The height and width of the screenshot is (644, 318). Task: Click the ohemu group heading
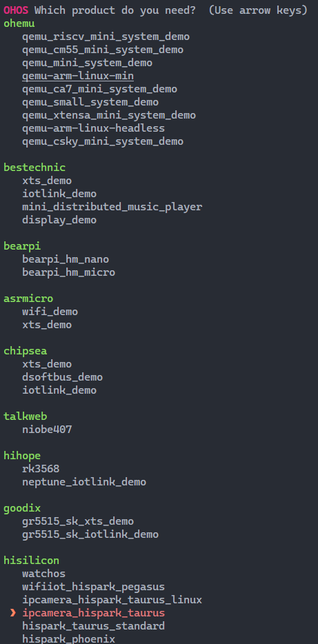[19, 23]
